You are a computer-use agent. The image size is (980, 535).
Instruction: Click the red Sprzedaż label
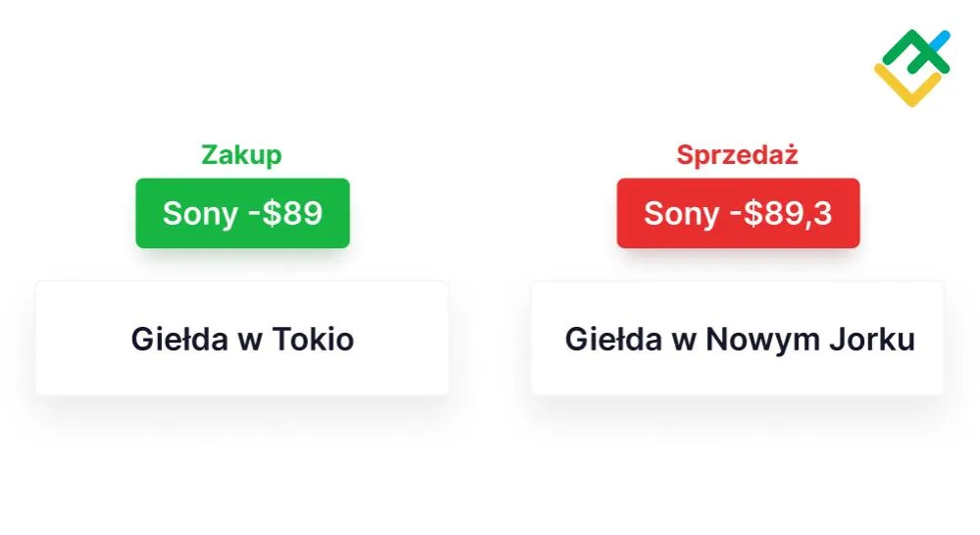(738, 154)
